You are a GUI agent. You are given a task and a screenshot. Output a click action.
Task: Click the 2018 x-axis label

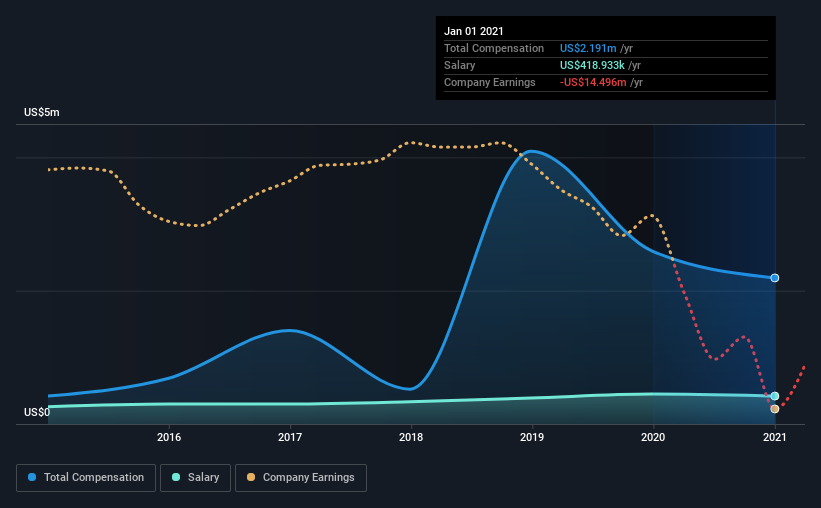[411, 437]
